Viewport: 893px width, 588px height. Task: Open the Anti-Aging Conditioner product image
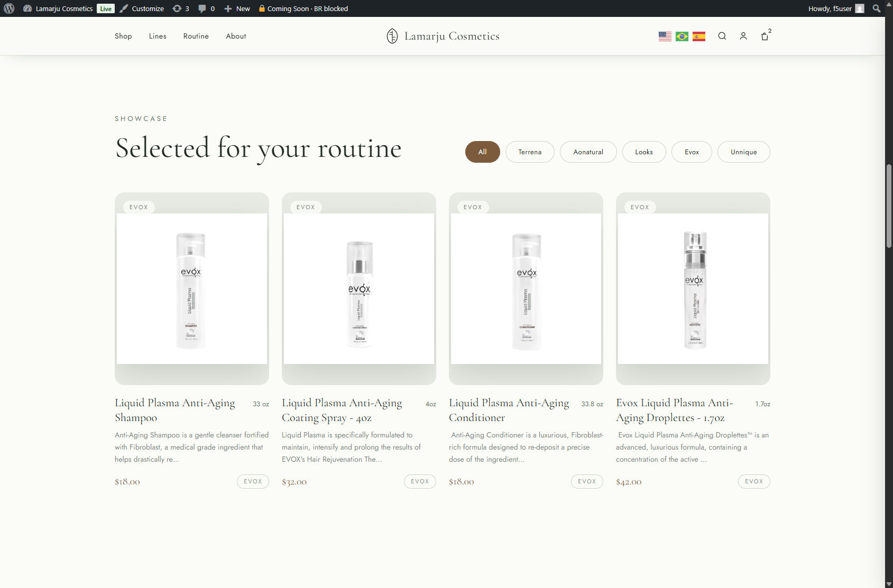(526, 288)
